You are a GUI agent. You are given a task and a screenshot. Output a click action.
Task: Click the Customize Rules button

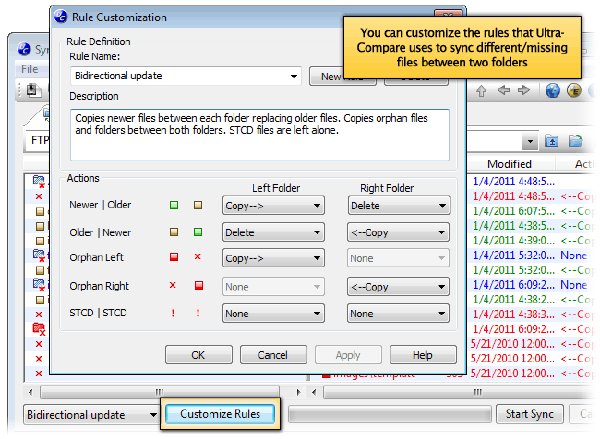click(220, 414)
